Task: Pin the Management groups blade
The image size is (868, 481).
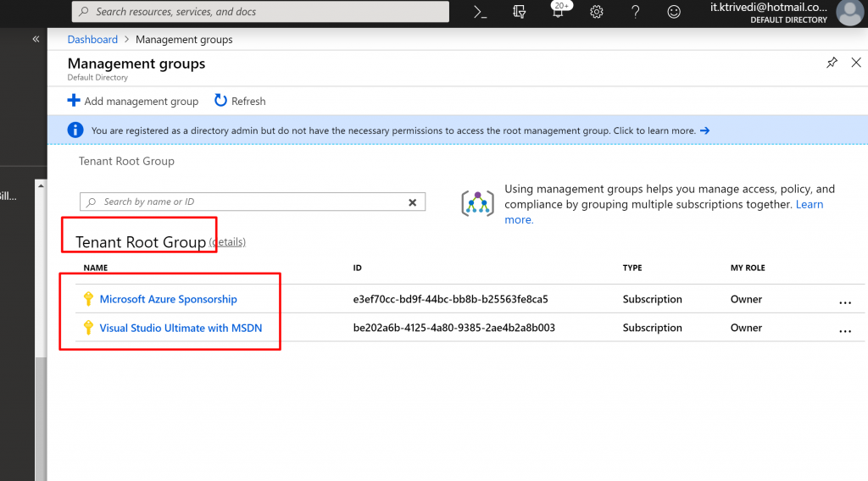Action: 832,64
